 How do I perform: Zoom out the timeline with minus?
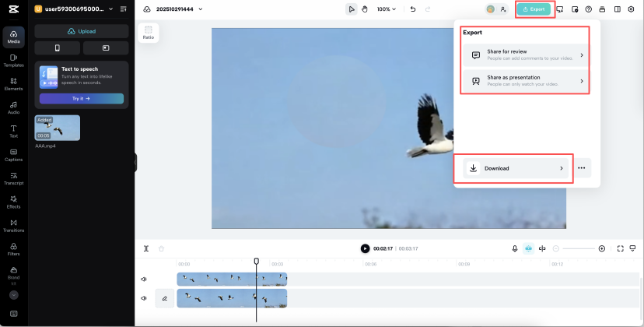555,248
